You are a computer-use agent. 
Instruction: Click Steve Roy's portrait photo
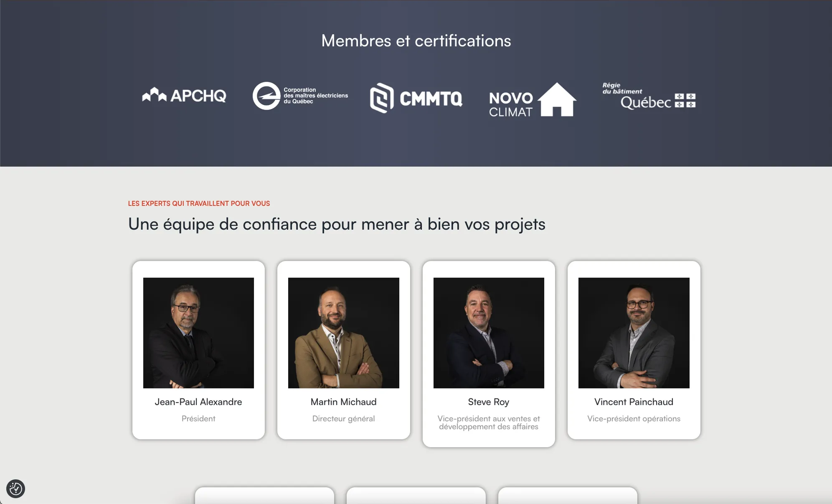click(x=489, y=333)
